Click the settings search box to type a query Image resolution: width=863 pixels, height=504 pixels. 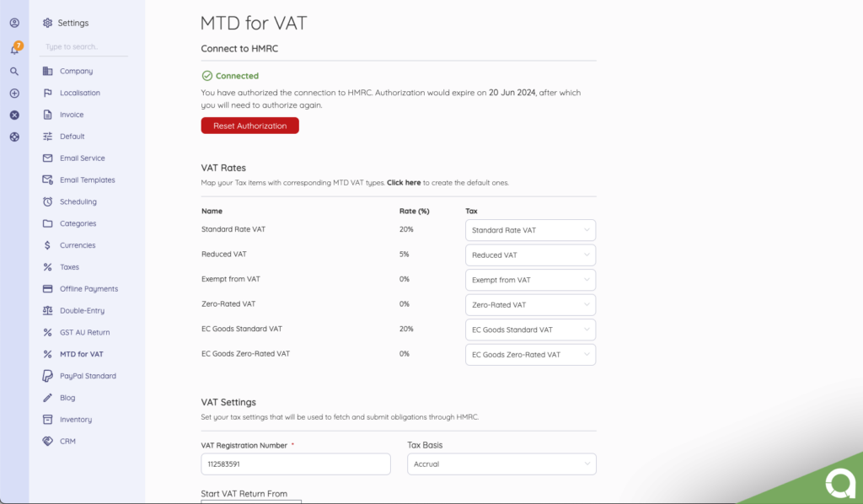83,47
